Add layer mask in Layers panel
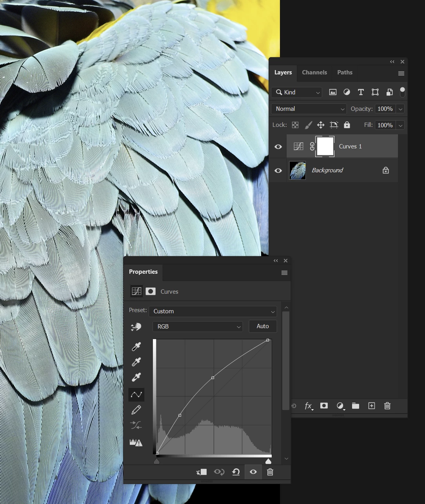This screenshot has height=504, width=425. (324, 406)
